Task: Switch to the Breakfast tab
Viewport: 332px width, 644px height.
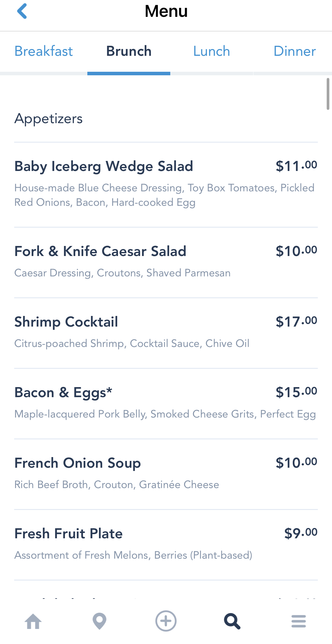Action: [x=44, y=51]
